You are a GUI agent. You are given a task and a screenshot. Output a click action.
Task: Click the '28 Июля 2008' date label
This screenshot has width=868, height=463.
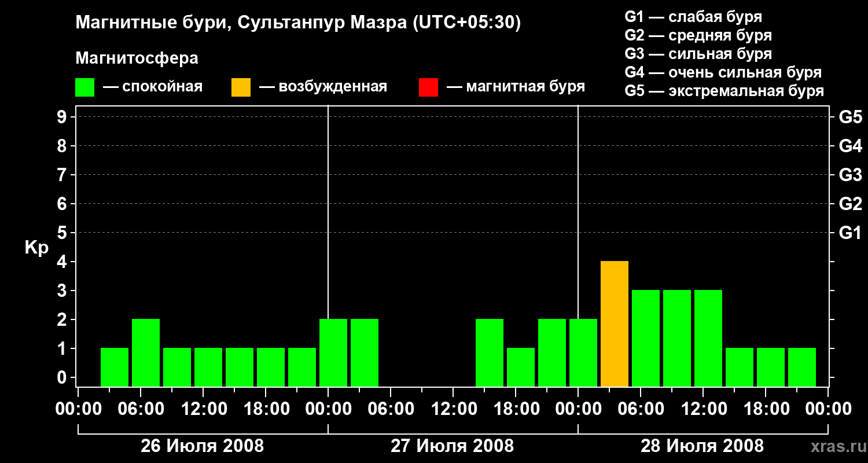703,446
